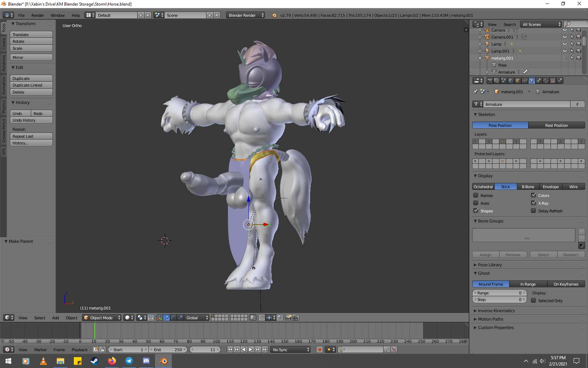Open the Render menu
The height and width of the screenshot is (368, 588).
coord(37,15)
